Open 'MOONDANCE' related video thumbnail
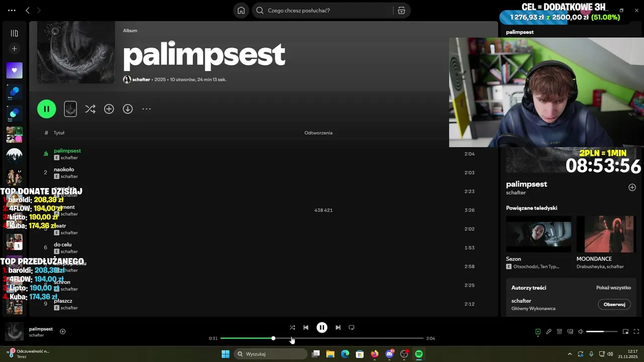The image size is (644, 362). tap(605, 234)
